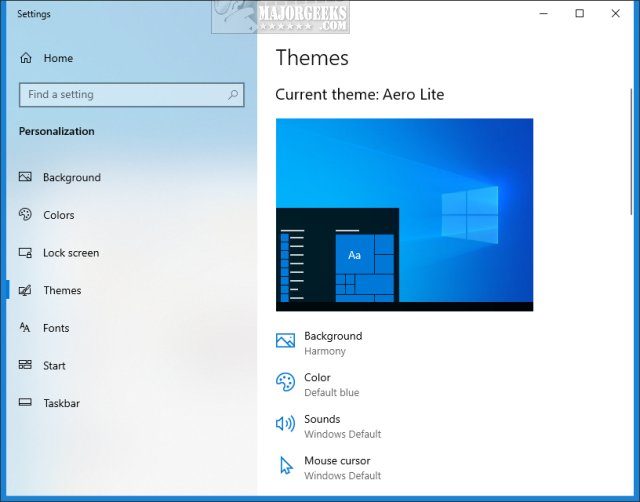Click the Start tiles icon in sidebar

25,365
